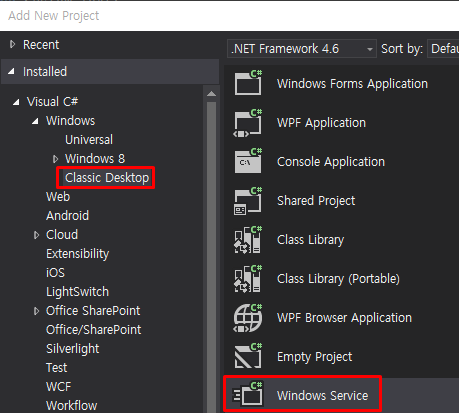Image resolution: width=459 pixels, height=413 pixels.
Task: Select the Android tree item
Action: (67, 215)
